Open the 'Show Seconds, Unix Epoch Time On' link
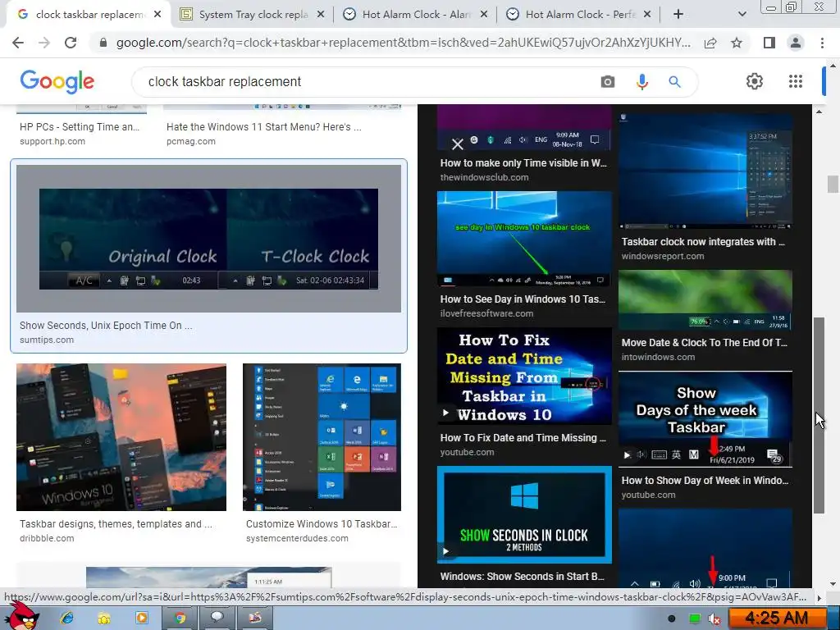The image size is (840, 630). pos(106,326)
